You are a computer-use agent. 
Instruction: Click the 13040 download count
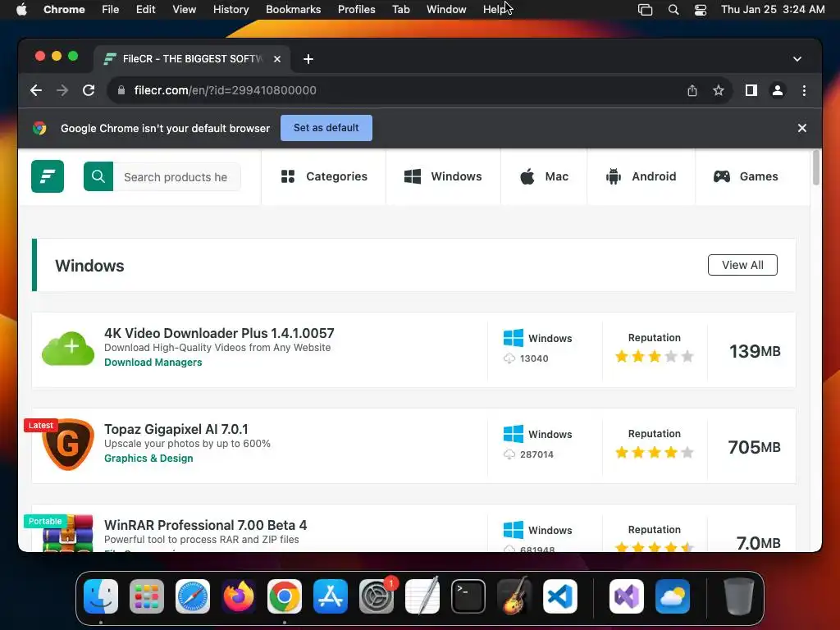(534, 358)
